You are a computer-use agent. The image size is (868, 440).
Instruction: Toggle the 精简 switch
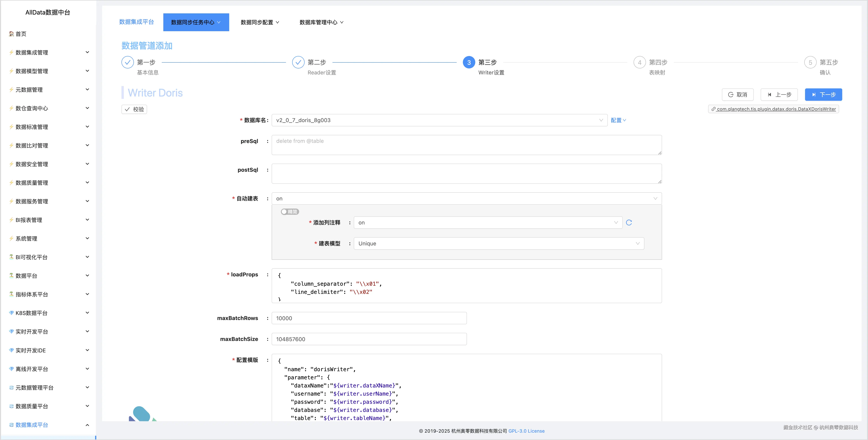click(x=290, y=212)
